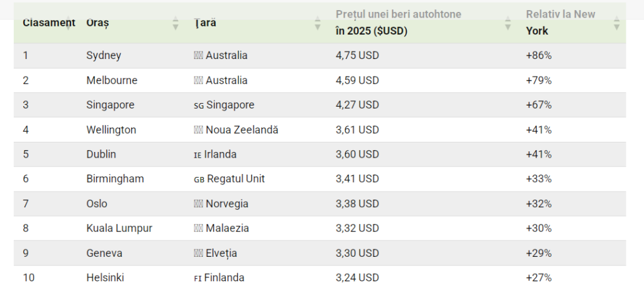The height and width of the screenshot is (292, 644).
Task: Click the SG flag code for Singapore
Action: 198,105
